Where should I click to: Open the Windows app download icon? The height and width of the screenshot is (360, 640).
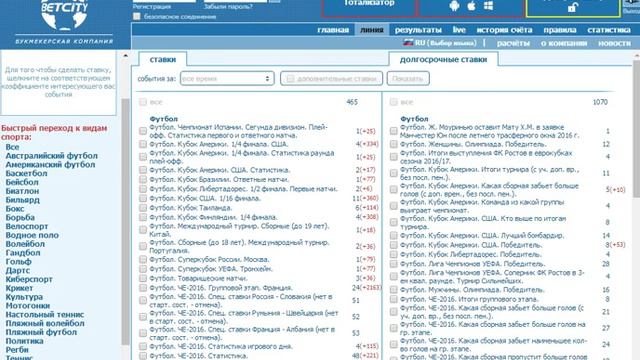click(x=488, y=6)
